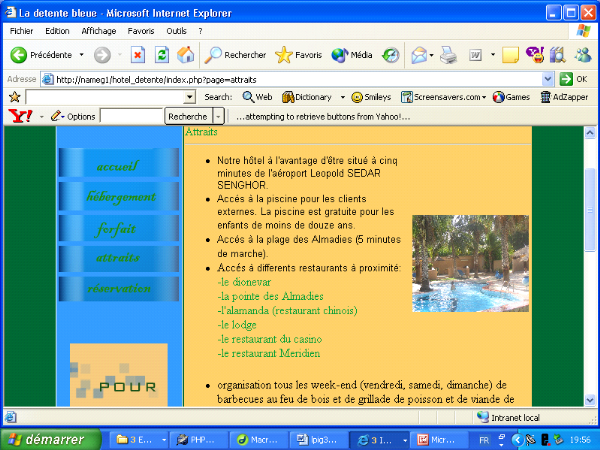Click in the Yahoo search input field

pyautogui.click(x=130, y=116)
